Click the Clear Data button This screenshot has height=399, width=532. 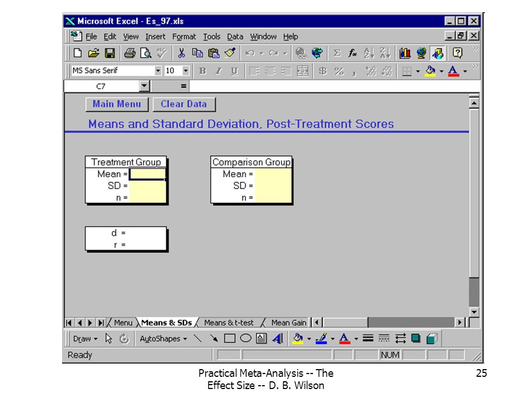point(184,104)
